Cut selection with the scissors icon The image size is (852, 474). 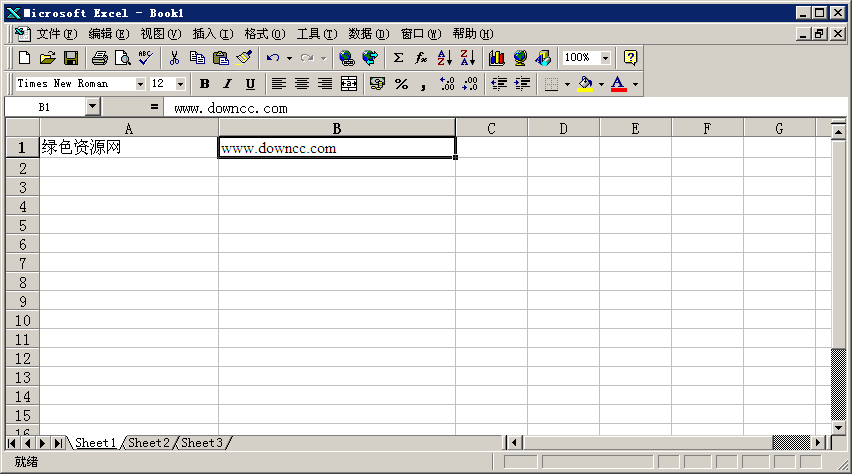click(x=174, y=58)
